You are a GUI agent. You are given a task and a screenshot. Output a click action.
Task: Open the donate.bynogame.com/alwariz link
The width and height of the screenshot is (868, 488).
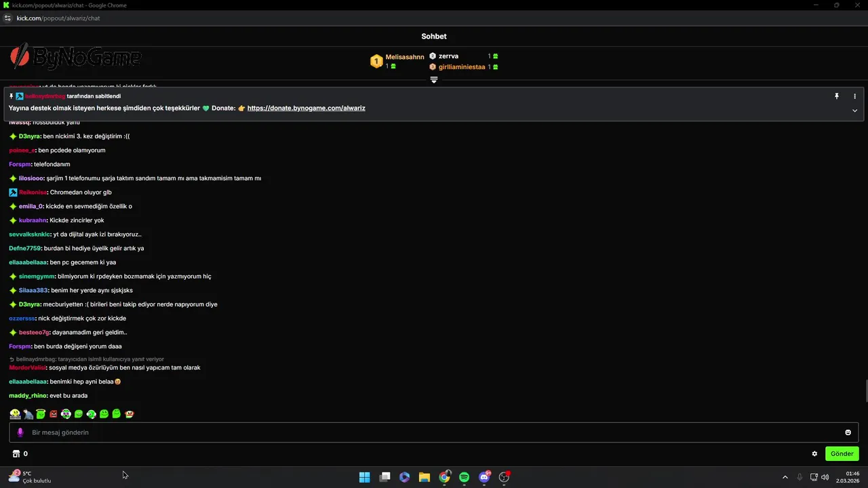coord(306,108)
